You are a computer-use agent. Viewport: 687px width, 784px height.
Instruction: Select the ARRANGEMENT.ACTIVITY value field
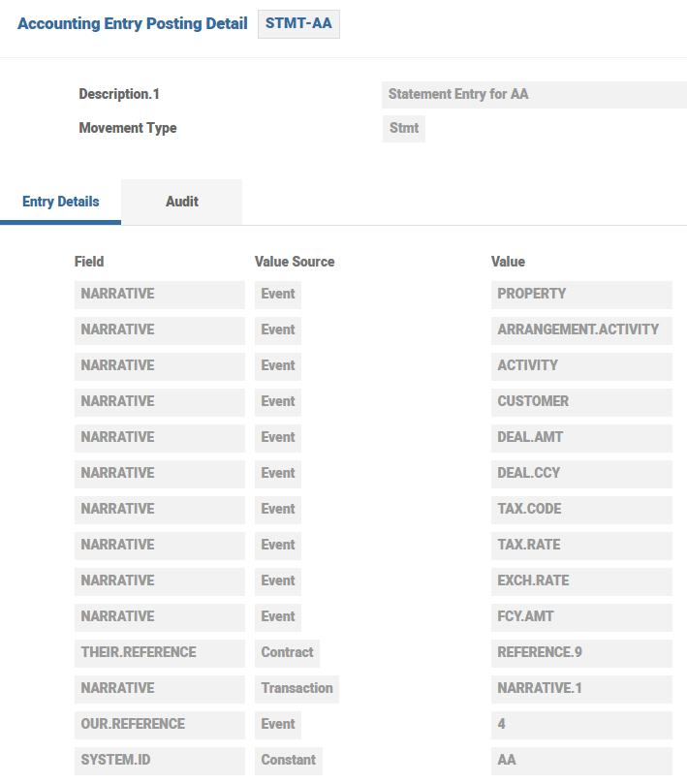tap(581, 330)
